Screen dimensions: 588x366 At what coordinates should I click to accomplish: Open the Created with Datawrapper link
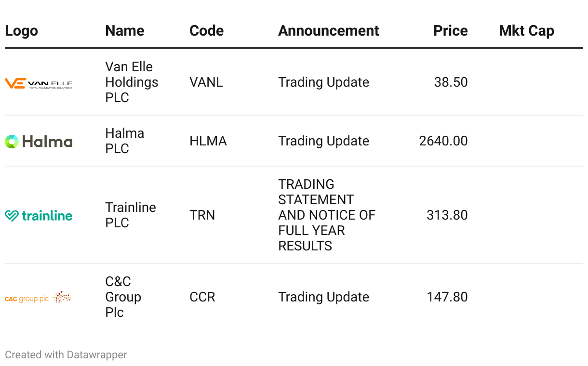[66, 355]
